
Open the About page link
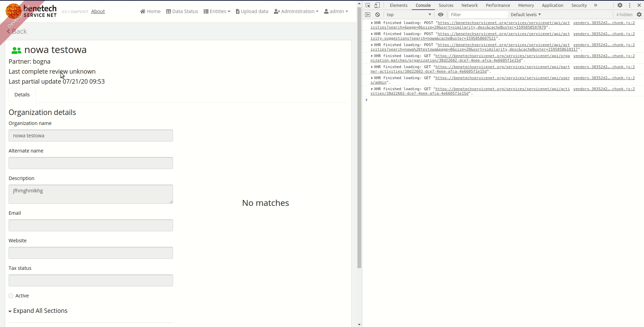tap(98, 11)
